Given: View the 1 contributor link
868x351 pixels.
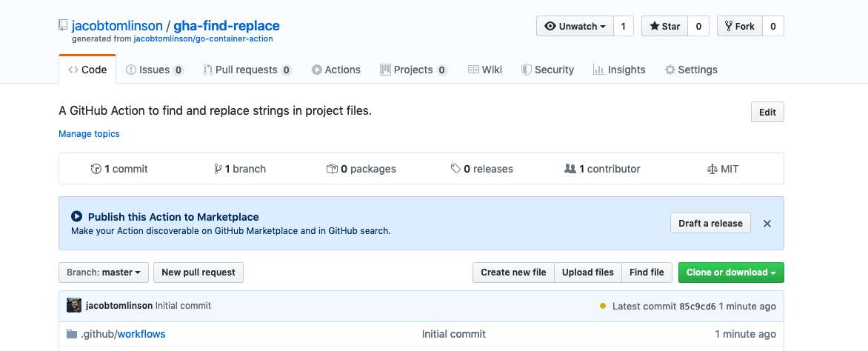Looking at the screenshot, I should 602,169.
